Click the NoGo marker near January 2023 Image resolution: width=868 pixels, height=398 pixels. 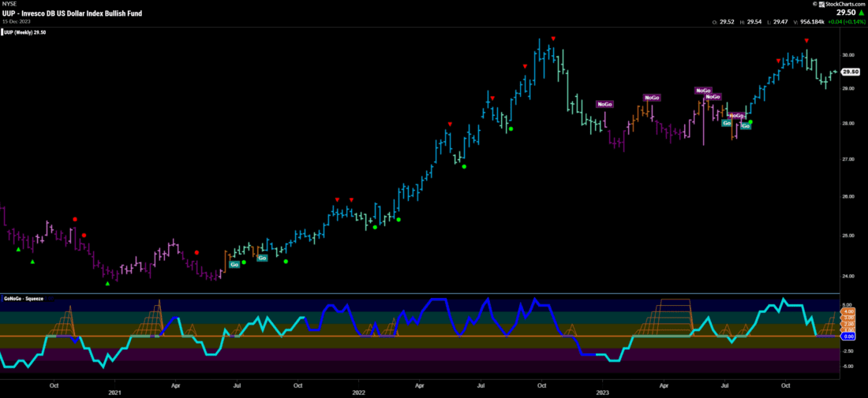(x=604, y=104)
